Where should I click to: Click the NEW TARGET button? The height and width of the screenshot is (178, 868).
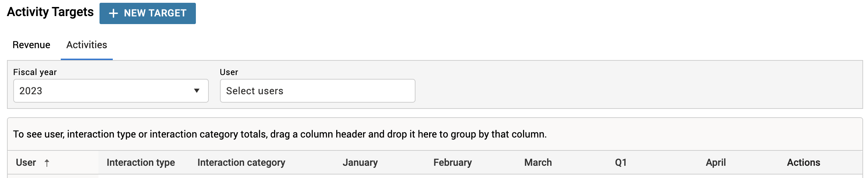point(148,13)
